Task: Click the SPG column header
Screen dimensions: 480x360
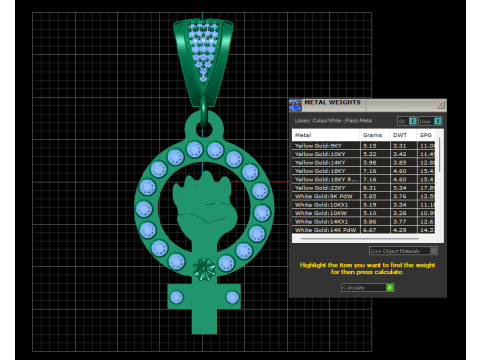Action: [426, 135]
